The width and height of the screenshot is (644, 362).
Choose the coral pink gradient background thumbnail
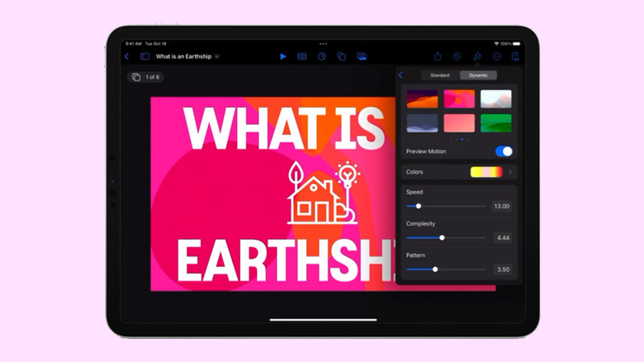tap(459, 123)
